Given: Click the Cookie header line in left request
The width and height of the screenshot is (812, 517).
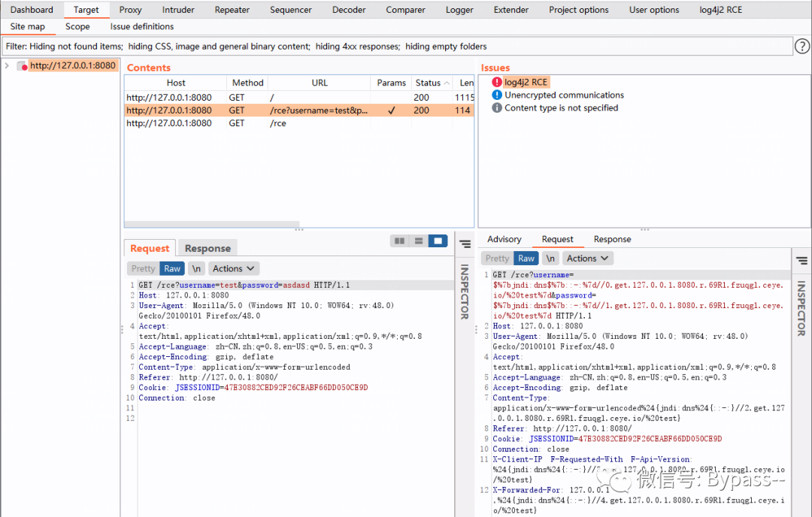Looking at the screenshot, I should click(x=253, y=388).
